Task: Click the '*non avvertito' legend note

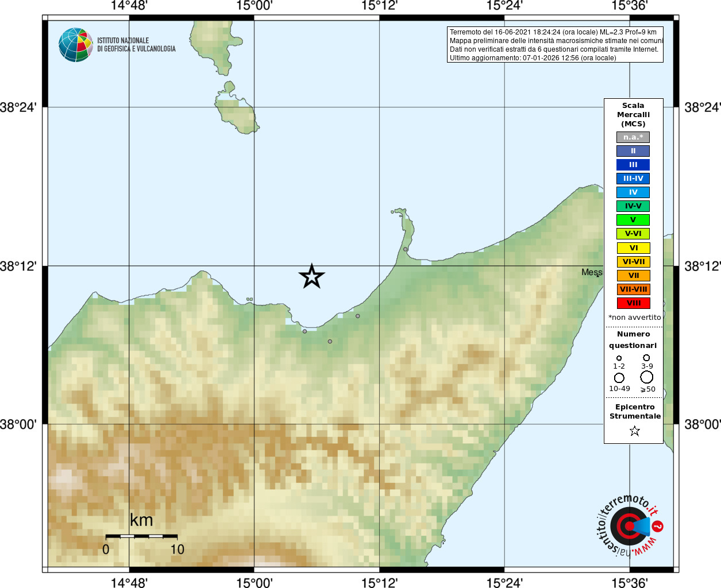Action: (x=635, y=318)
